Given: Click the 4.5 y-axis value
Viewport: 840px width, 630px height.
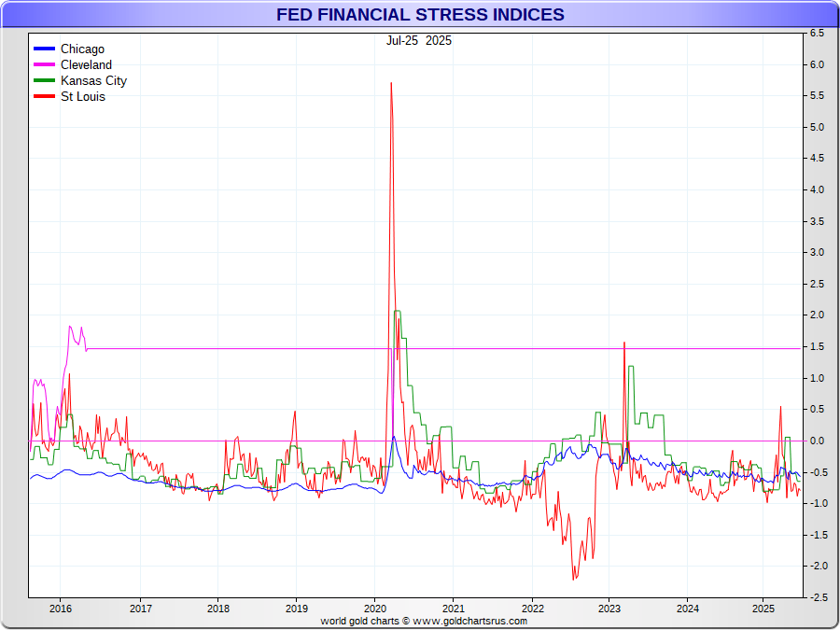Looking at the screenshot, I should tap(817, 159).
